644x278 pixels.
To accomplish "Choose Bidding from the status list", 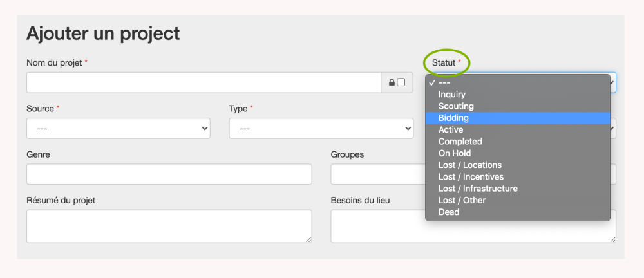I will pyautogui.click(x=453, y=118).
